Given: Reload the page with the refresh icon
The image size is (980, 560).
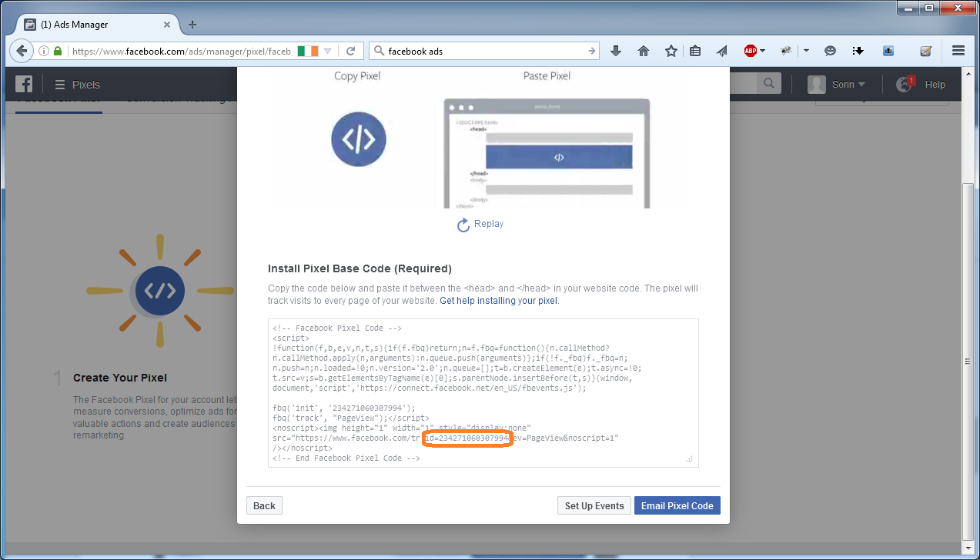Looking at the screenshot, I should [x=351, y=52].
